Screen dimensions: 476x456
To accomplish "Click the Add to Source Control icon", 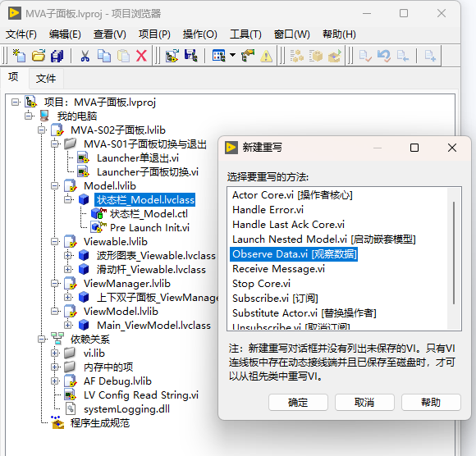I will tap(430, 56).
